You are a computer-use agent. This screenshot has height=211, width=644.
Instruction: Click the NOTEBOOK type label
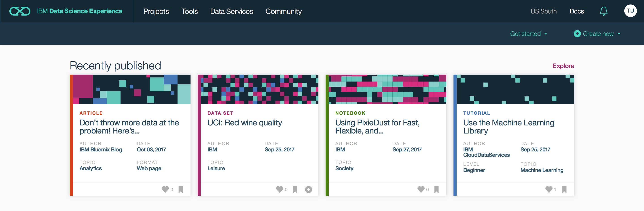(350, 113)
